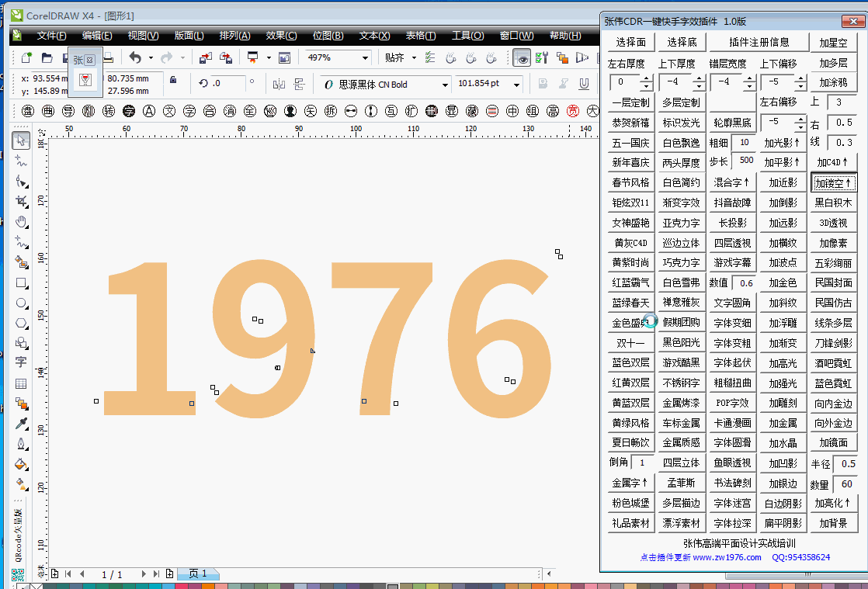Toggle the eye view button in toolbar
Viewport: 868px width, 589px height.
point(522,57)
